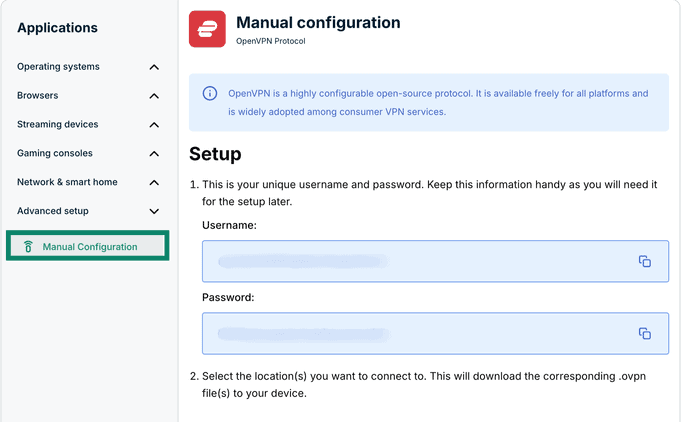Click step 2 select location instruction text

click(424, 384)
